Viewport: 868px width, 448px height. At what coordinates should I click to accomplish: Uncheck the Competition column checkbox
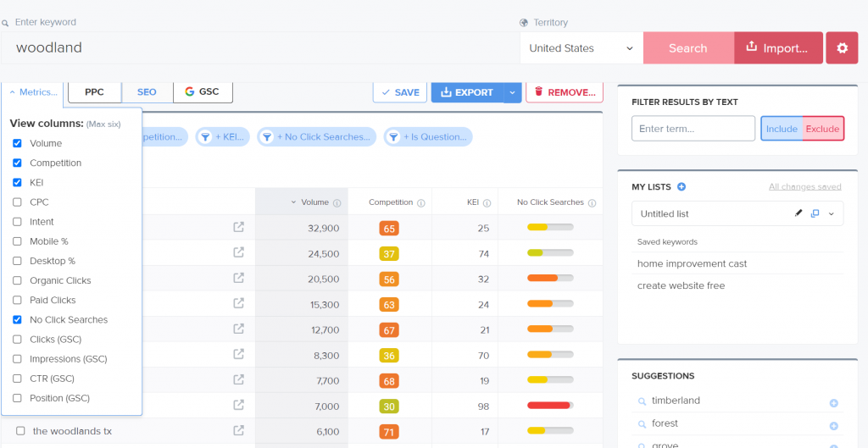point(18,163)
